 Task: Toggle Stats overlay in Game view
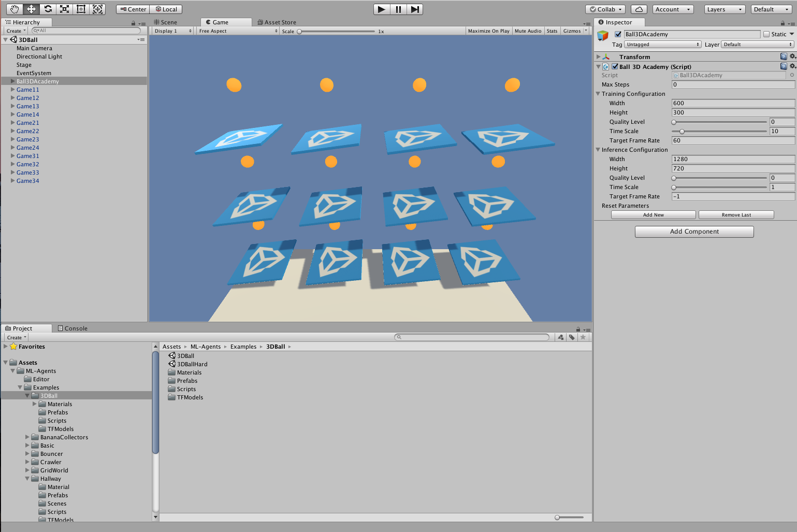552,31
